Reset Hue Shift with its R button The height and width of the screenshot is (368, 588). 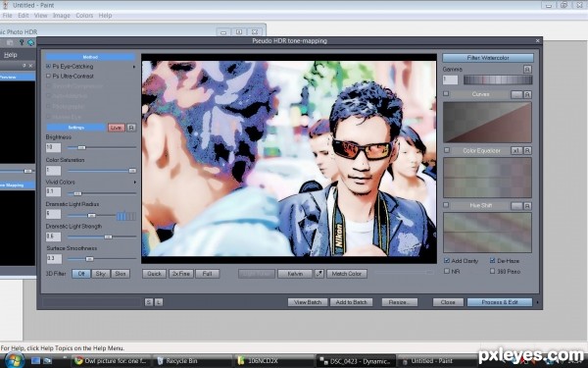coord(527,206)
